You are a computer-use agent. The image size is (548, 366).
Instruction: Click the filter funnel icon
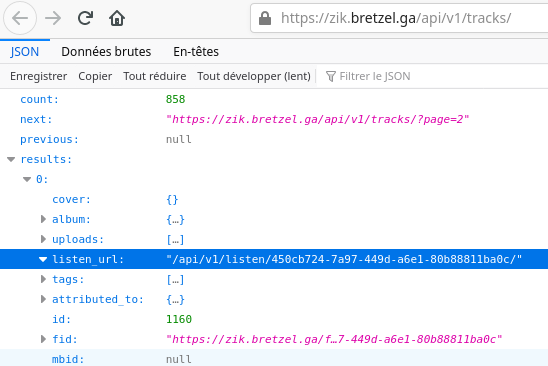(330, 76)
